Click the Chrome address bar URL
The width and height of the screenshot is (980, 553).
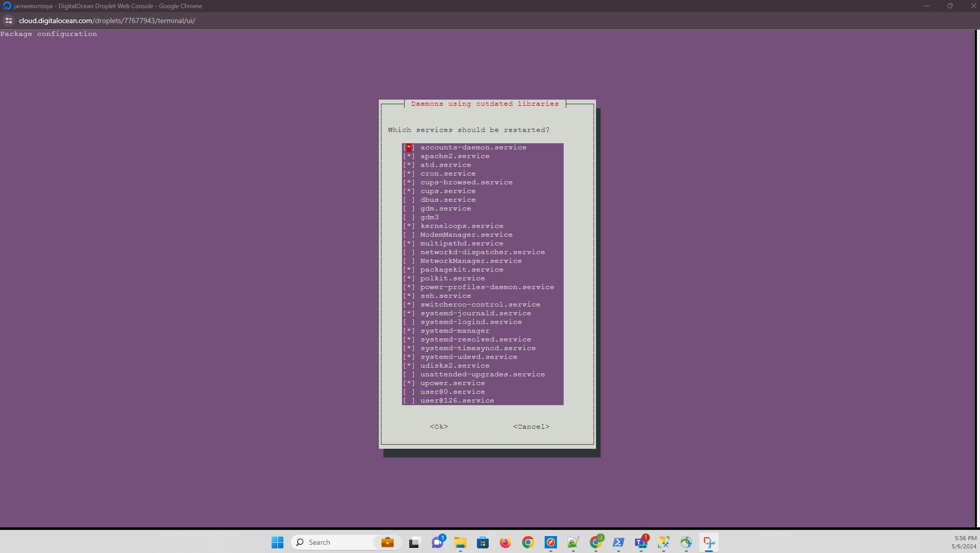coord(107,21)
